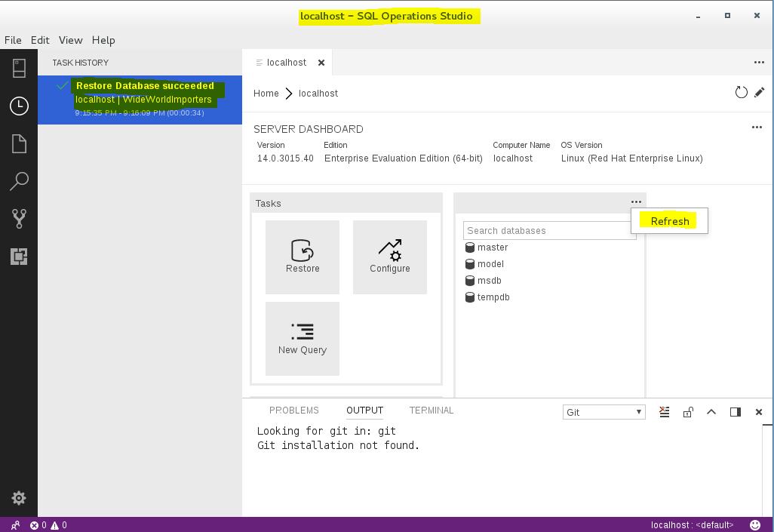Click the version value 14.0.3015.40

(x=285, y=158)
